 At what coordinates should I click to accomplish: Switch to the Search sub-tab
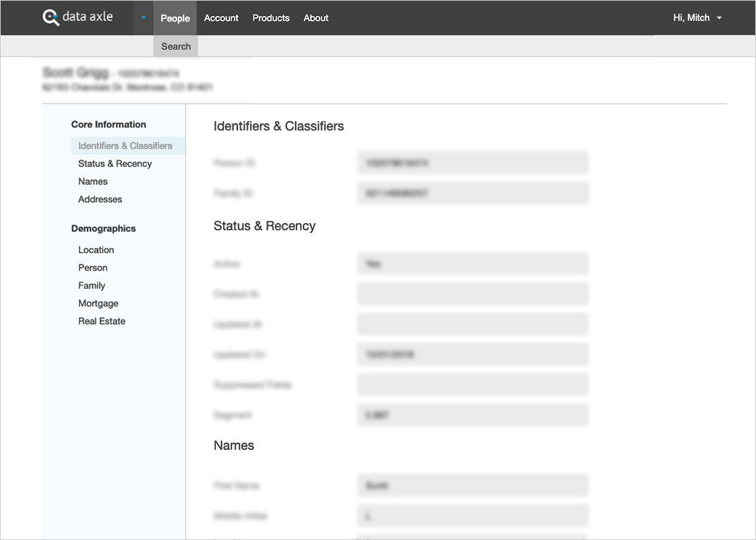(176, 46)
